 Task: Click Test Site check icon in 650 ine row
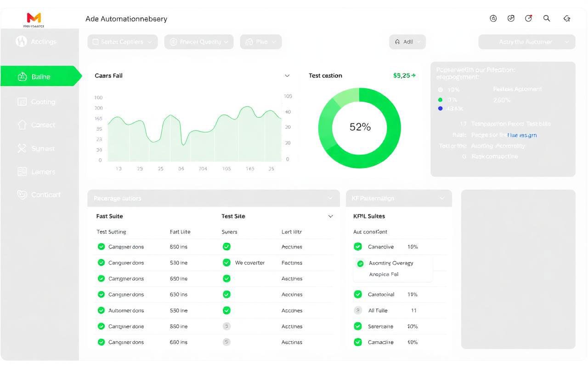pyautogui.click(x=226, y=278)
